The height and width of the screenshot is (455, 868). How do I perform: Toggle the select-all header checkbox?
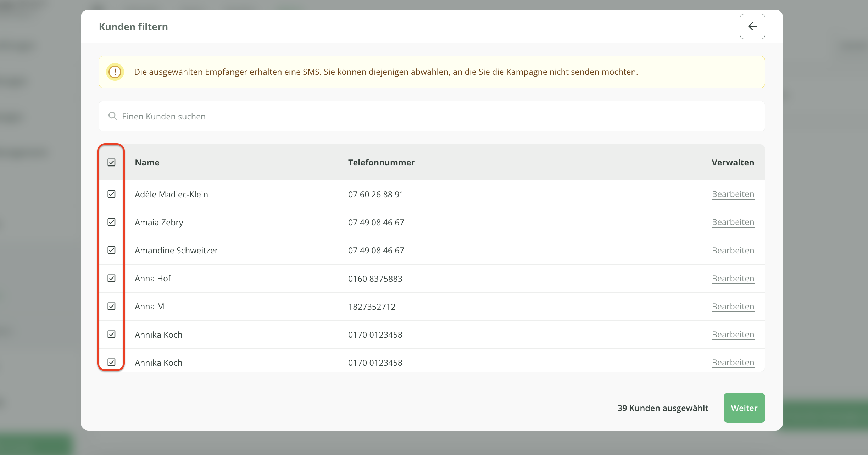click(111, 163)
